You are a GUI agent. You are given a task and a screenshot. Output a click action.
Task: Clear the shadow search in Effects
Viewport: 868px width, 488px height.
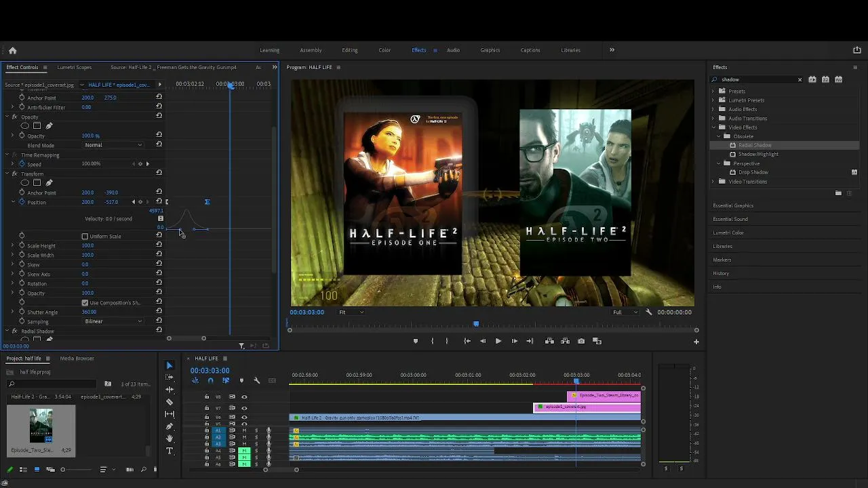click(800, 80)
